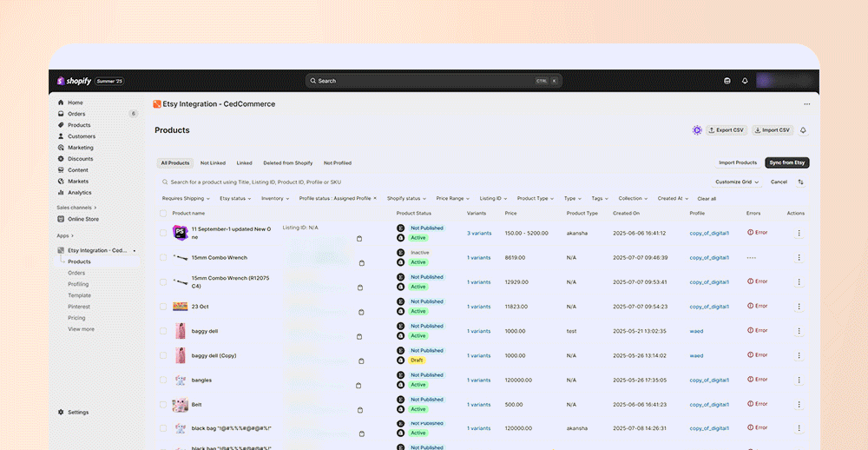Click the Settings gear icon
Screen dimensions: 868x450
pos(61,413)
